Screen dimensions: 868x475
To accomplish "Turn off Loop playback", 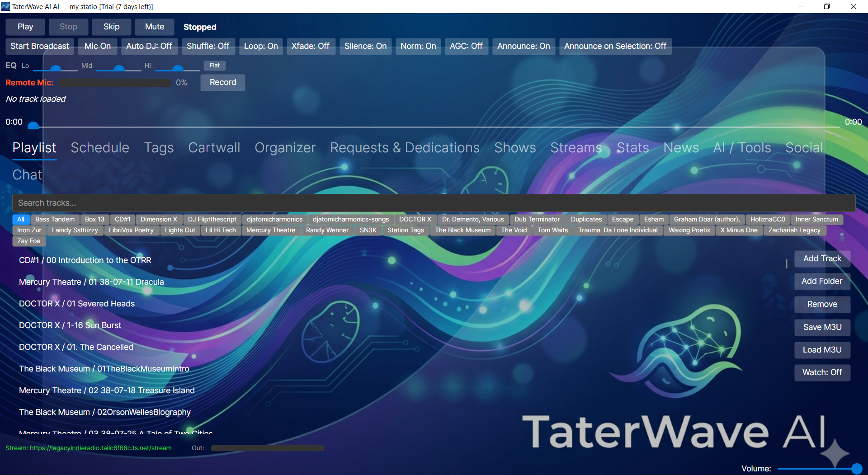I will tap(260, 46).
